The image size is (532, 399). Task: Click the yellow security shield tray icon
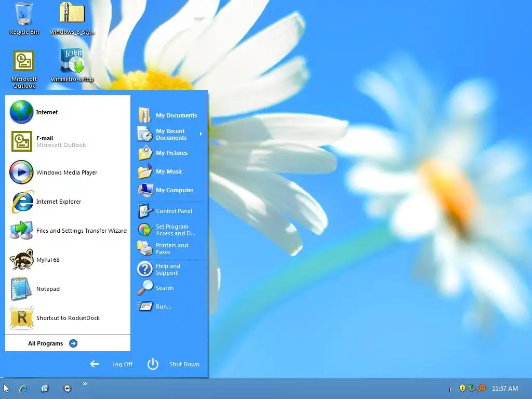tap(462, 388)
